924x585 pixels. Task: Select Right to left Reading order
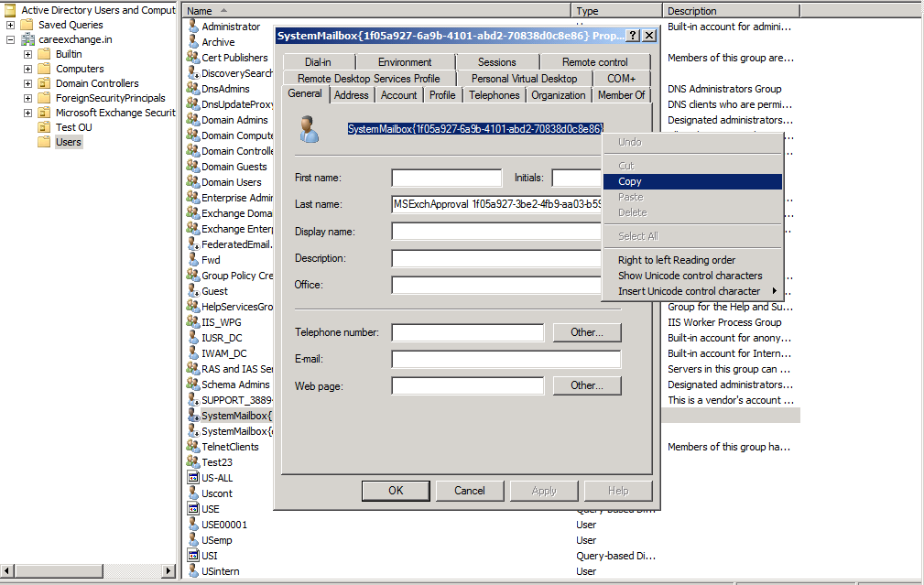pyautogui.click(x=692, y=260)
